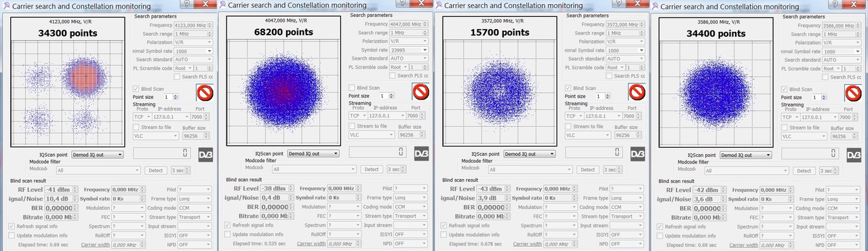Open the PL Scramble Root dropdown in the 3586 MHz window
The image size is (868, 251).
(x=831, y=69)
